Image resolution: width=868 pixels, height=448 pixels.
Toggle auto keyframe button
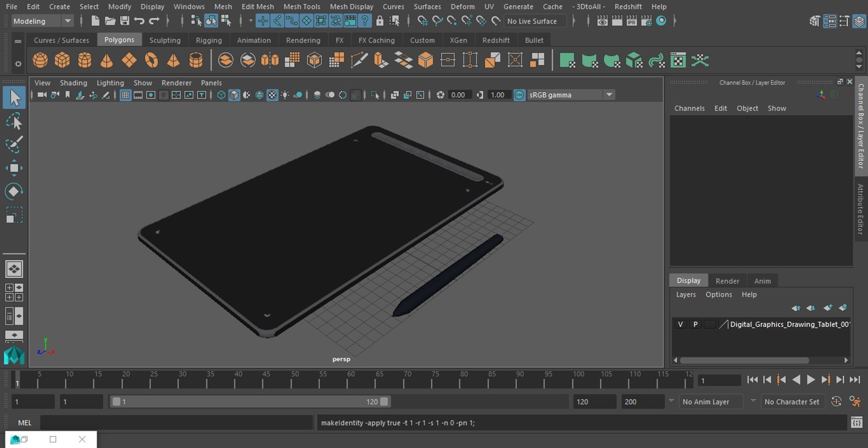[x=836, y=401]
